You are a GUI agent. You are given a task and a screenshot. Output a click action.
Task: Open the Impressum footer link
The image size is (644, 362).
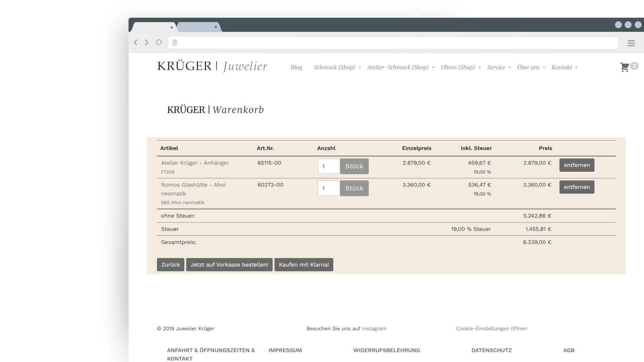(285, 350)
